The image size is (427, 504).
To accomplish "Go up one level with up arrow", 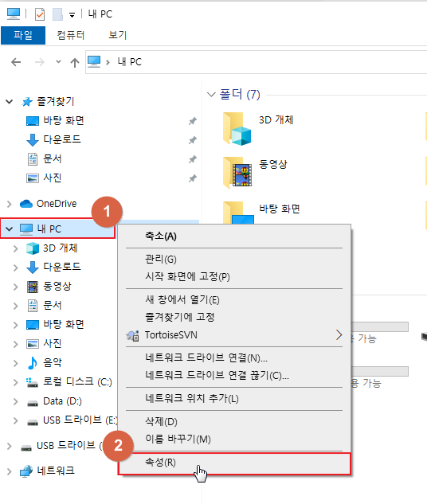I will point(75,62).
